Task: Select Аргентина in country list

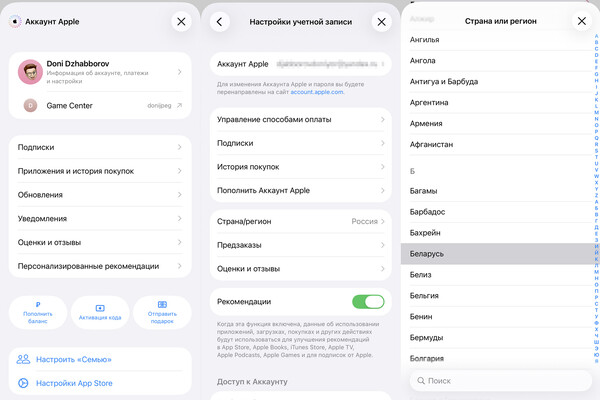Action: pos(497,103)
